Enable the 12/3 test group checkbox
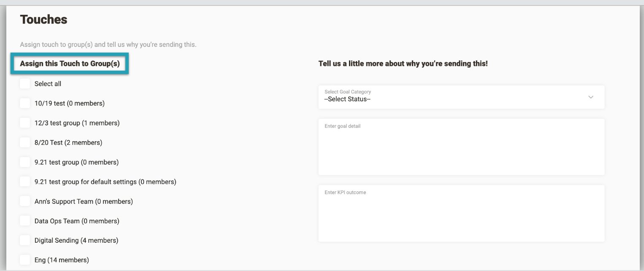The width and height of the screenshot is (644, 271). point(25,123)
